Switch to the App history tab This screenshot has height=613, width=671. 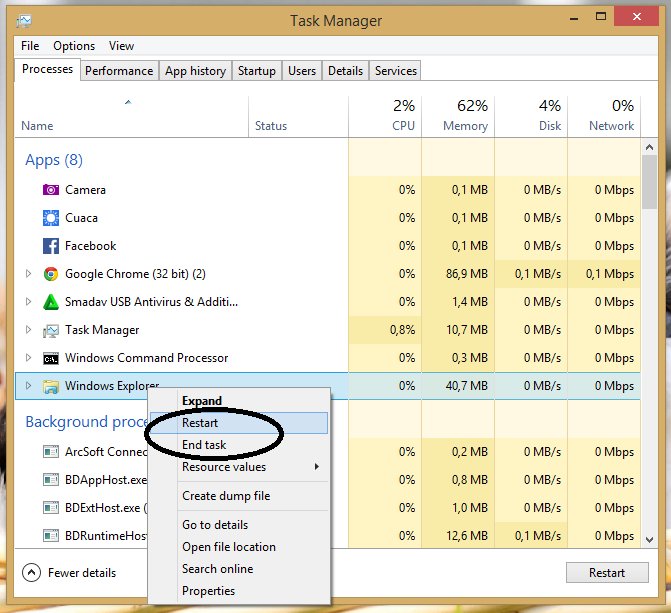point(196,71)
